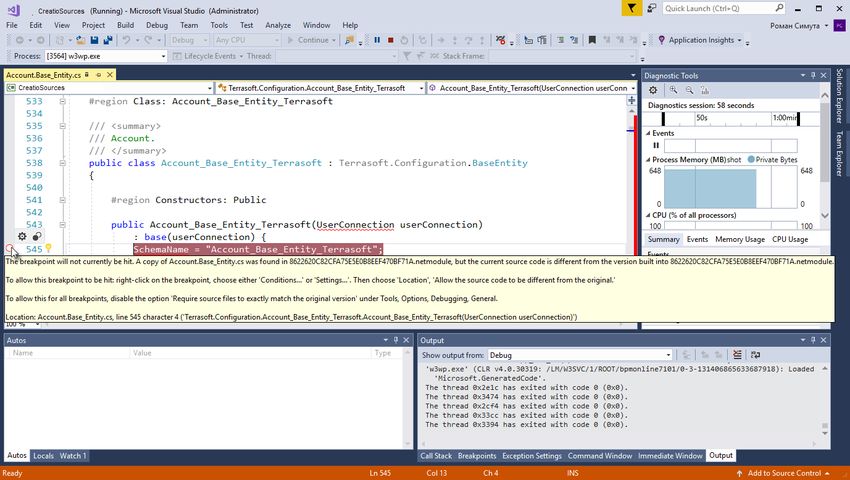Switch to the Call Stack tab
Image resolution: width=850 pixels, height=480 pixels.
[x=436, y=456]
